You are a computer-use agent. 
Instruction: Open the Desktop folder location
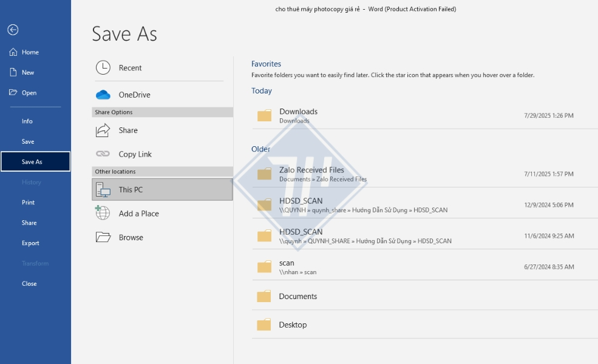click(293, 325)
